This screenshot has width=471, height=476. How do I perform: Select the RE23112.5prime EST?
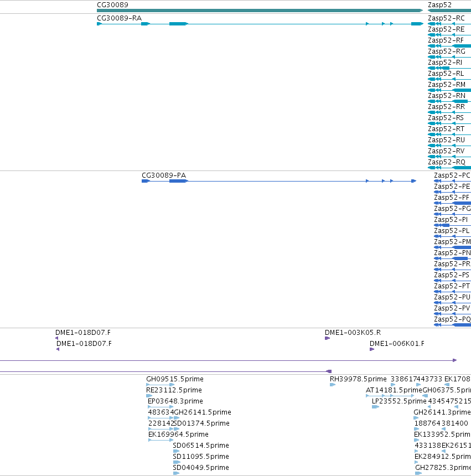point(174,390)
